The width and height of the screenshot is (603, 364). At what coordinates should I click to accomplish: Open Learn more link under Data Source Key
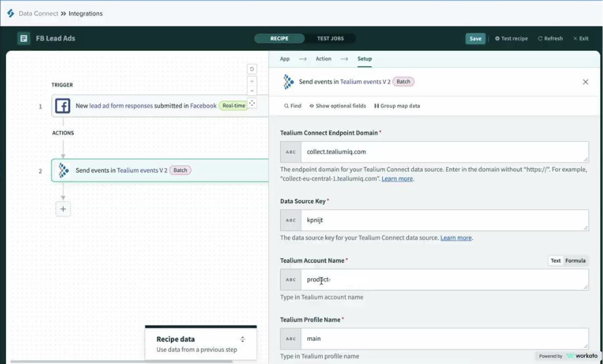[456, 238]
